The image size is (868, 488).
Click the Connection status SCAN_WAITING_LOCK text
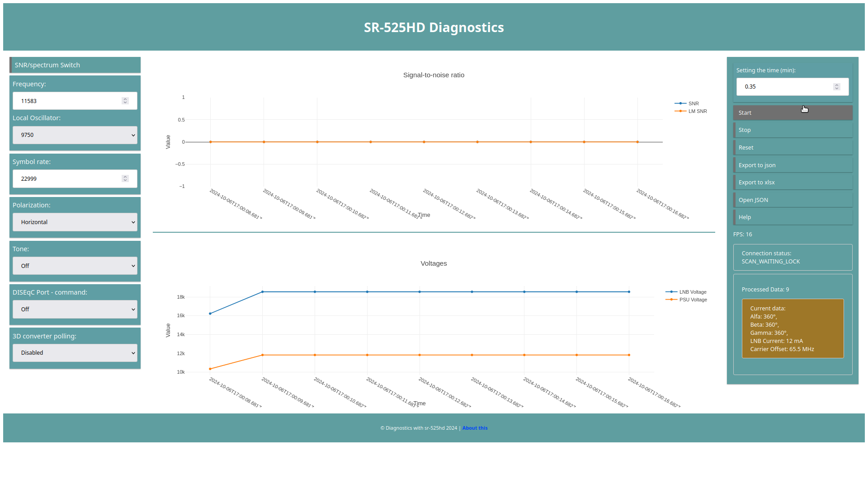click(x=771, y=258)
